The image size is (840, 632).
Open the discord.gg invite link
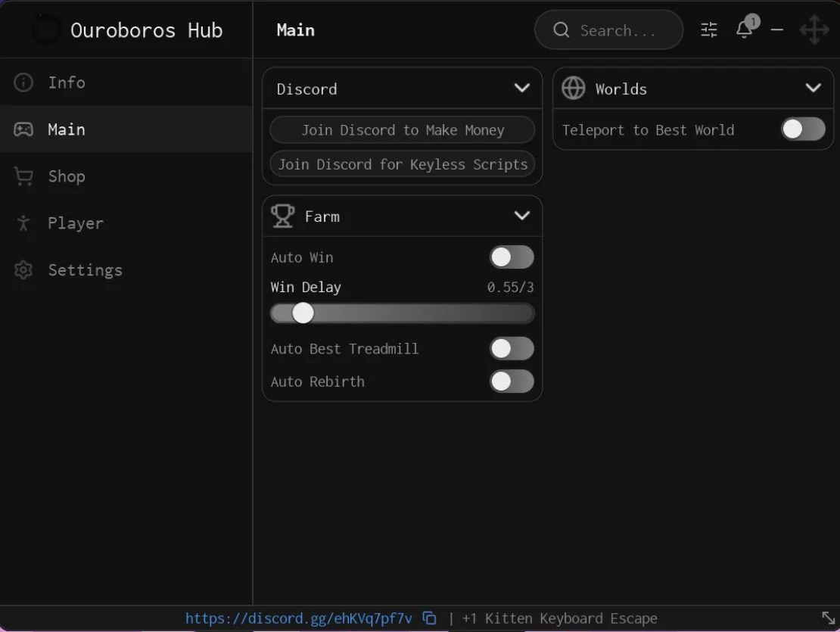(x=299, y=618)
